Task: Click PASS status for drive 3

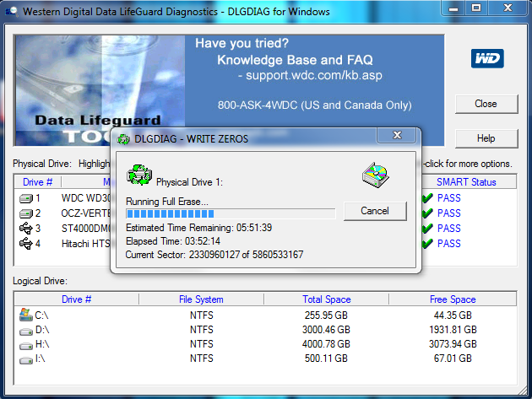Action: coord(449,229)
